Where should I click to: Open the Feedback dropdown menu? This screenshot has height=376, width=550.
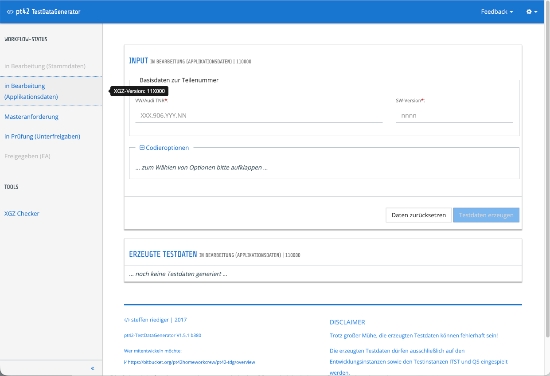click(x=497, y=12)
